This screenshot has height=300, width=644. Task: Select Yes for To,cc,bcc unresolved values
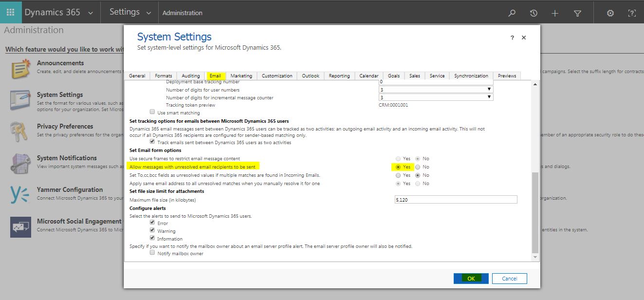(x=398, y=175)
